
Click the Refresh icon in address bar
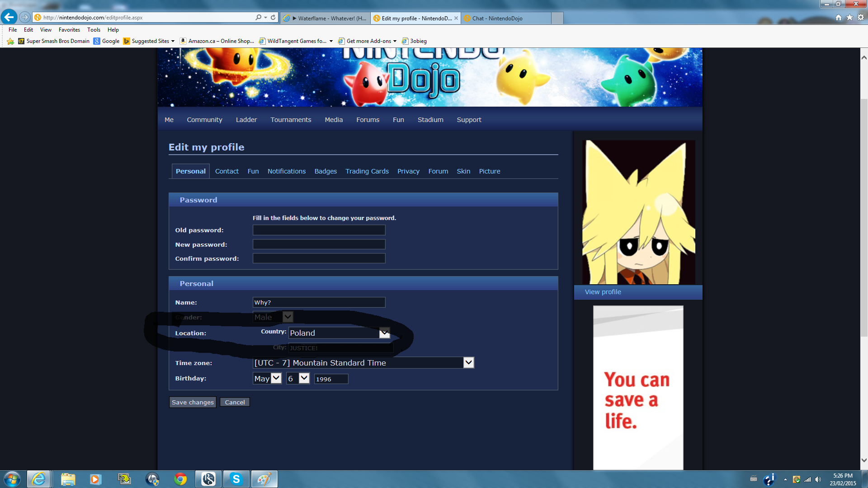click(x=273, y=17)
